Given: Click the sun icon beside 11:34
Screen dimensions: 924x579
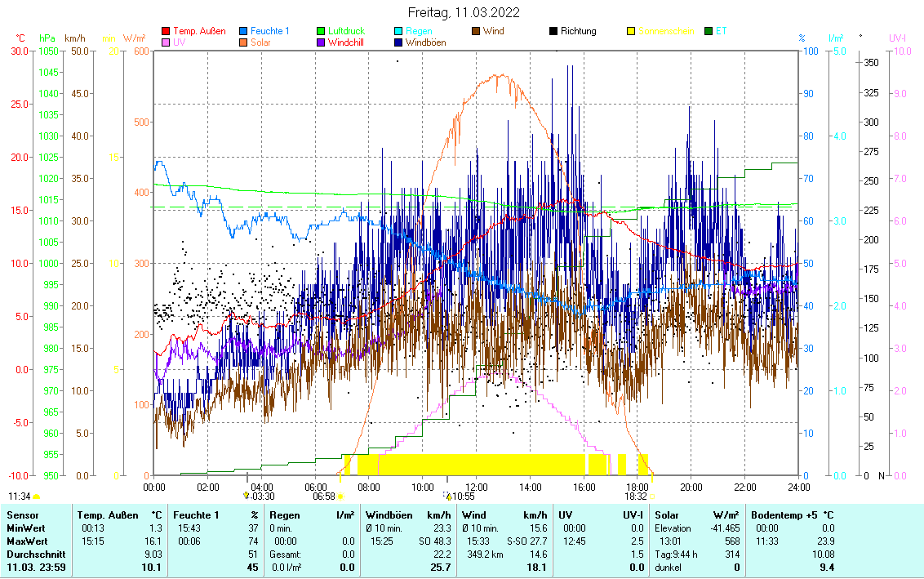Looking at the screenshot, I should [37, 496].
